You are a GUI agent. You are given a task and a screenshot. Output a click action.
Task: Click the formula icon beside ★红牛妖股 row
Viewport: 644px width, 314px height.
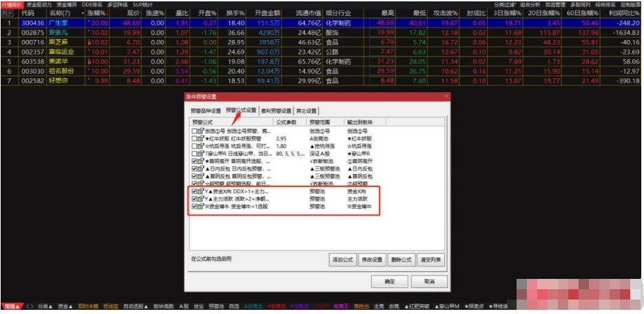tap(202, 138)
